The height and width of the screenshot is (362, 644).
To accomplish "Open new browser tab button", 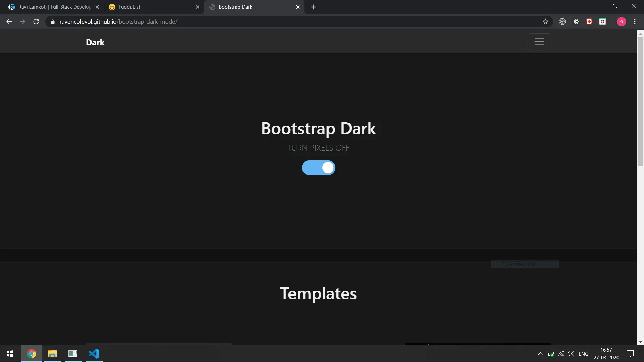I will point(313,7).
